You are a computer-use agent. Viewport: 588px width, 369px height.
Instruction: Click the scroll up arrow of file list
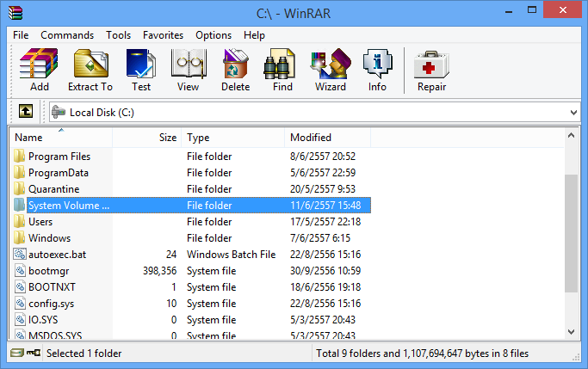tap(571, 136)
